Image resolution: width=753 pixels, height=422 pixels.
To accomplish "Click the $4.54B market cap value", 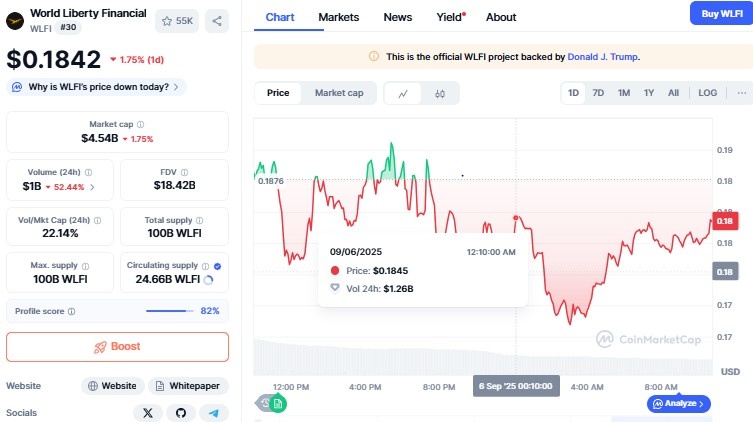I will 99,138.
